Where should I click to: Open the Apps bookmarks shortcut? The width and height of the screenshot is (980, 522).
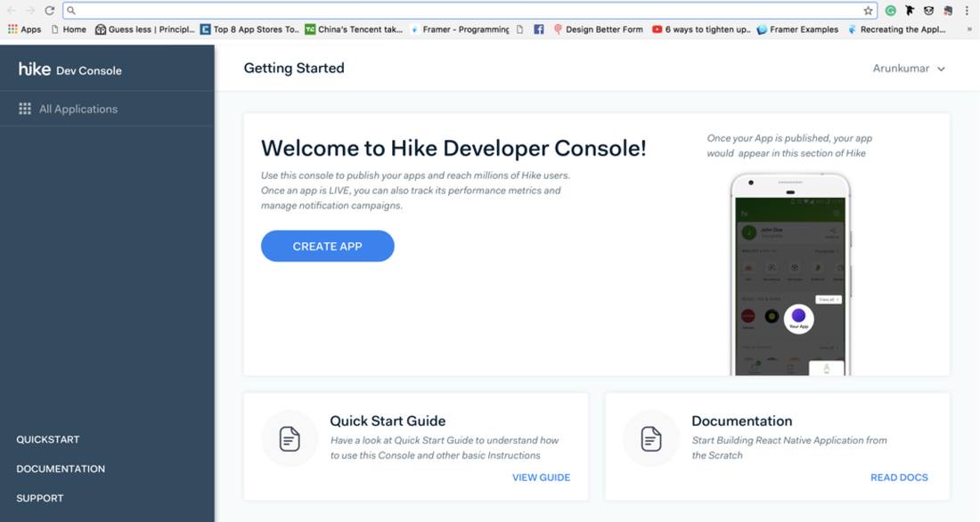coord(24,29)
